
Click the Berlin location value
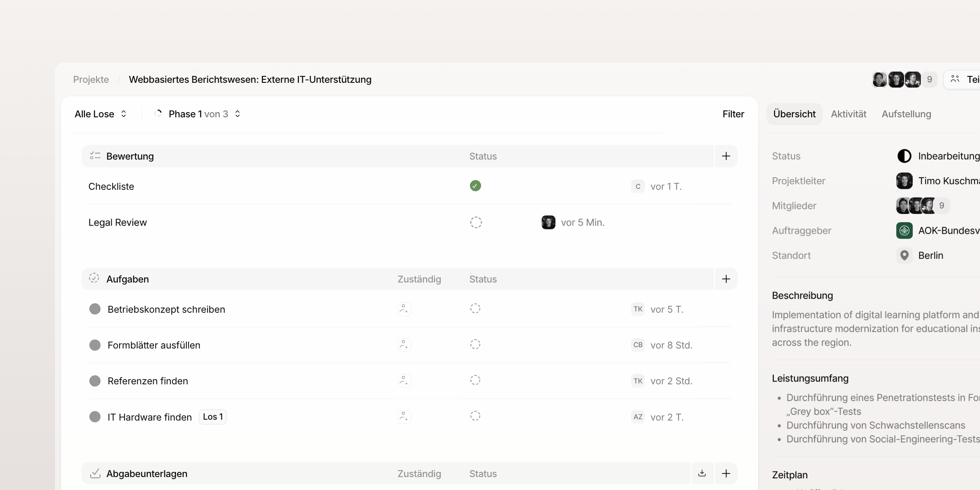click(x=931, y=255)
